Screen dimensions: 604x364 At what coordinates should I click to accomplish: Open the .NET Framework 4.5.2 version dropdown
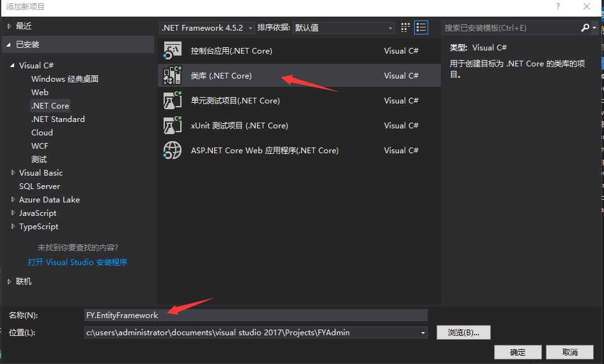[207, 27]
